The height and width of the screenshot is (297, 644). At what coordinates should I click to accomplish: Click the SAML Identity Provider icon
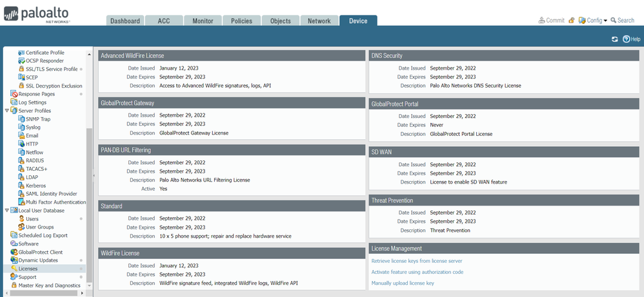(x=22, y=194)
